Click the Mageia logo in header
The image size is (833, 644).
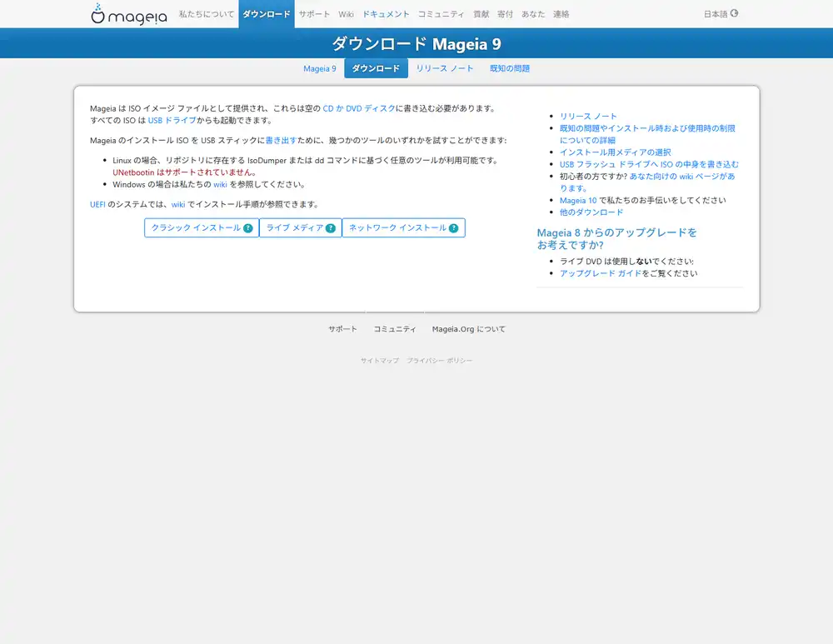tap(128, 14)
